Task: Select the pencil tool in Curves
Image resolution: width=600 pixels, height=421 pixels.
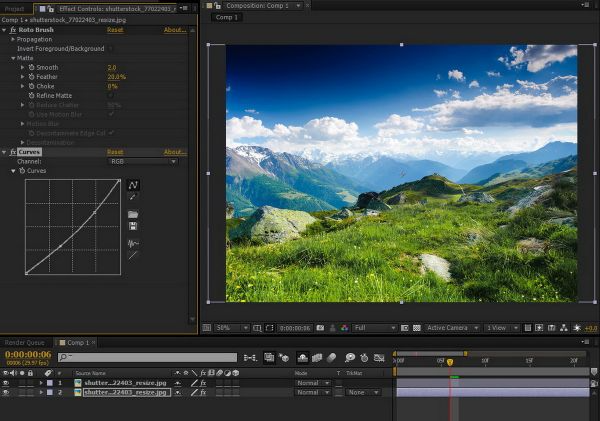Action: coord(132,198)
